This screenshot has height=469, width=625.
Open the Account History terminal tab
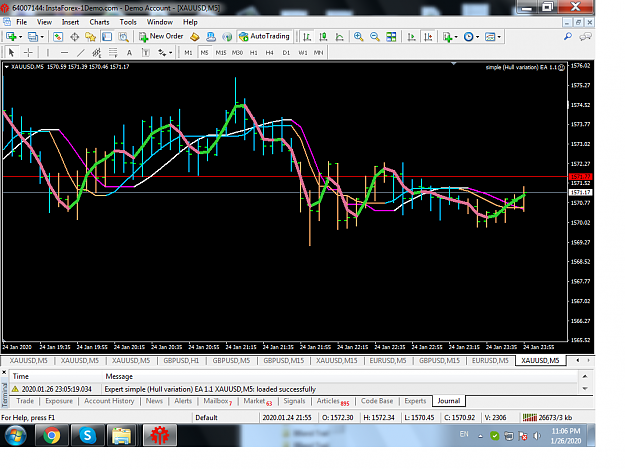(x=109, y=401)
